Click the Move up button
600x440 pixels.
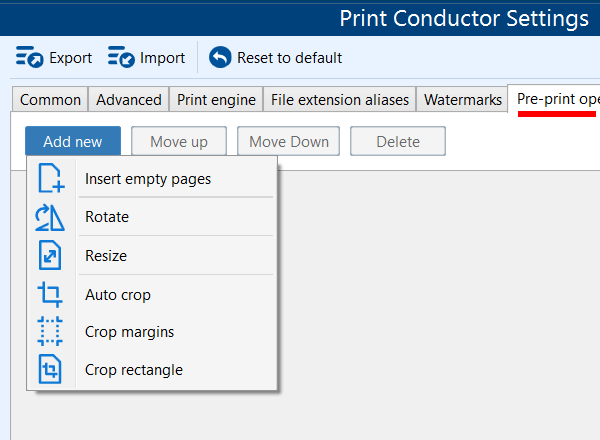[179, 141]
